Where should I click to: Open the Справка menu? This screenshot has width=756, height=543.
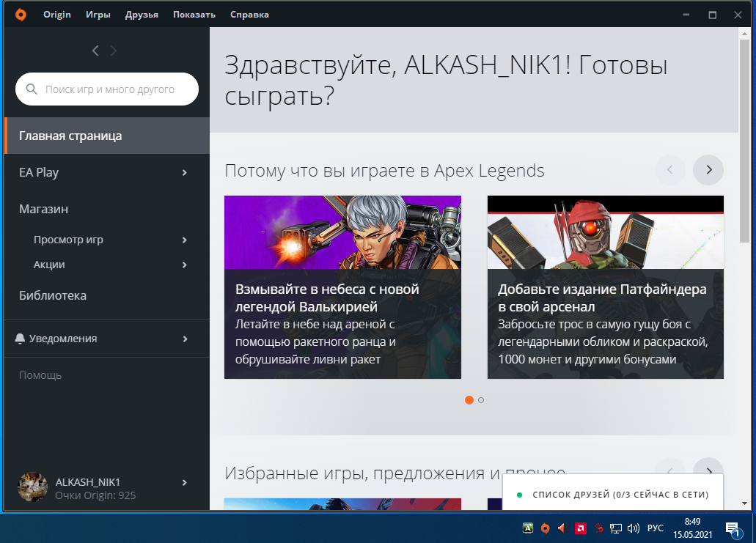(249, 15)
